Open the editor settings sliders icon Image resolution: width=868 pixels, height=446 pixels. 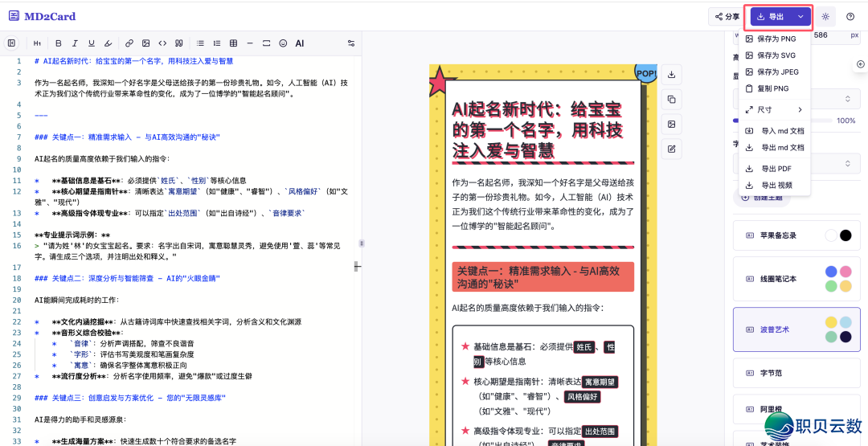click(351, 43)
